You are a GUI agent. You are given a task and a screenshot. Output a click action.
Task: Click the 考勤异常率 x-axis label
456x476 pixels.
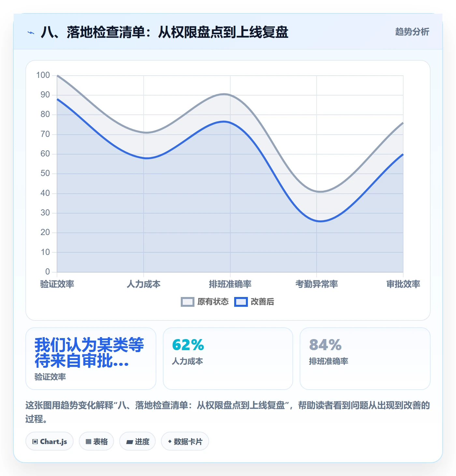pyautogui.click(x=317, y=284)
